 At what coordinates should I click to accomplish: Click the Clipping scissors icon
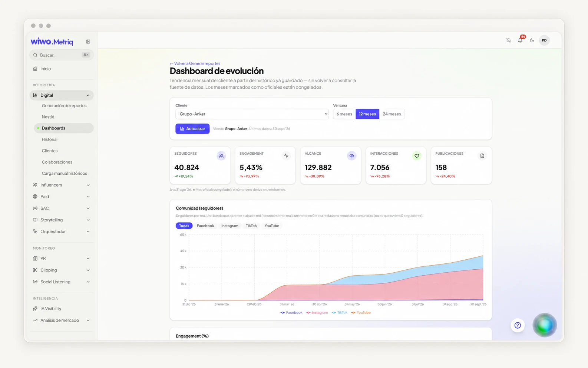pyautogui.click(x=35, y=270)
